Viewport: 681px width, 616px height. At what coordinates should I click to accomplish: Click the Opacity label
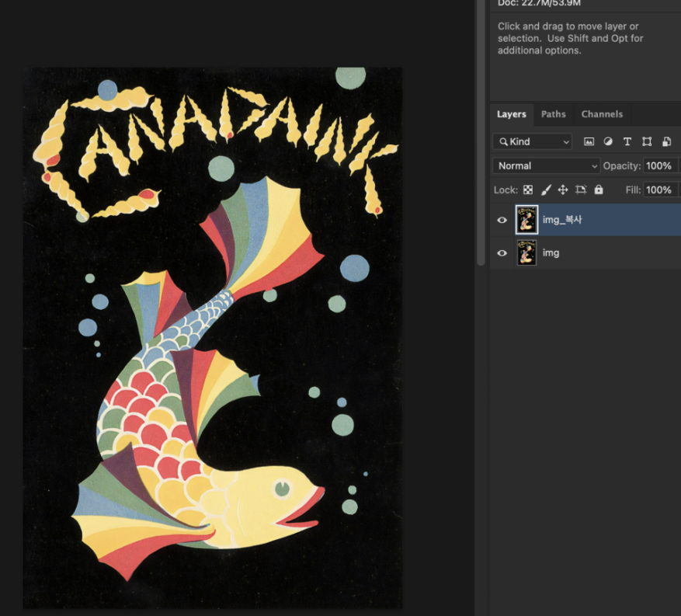(x=622, y=166)
